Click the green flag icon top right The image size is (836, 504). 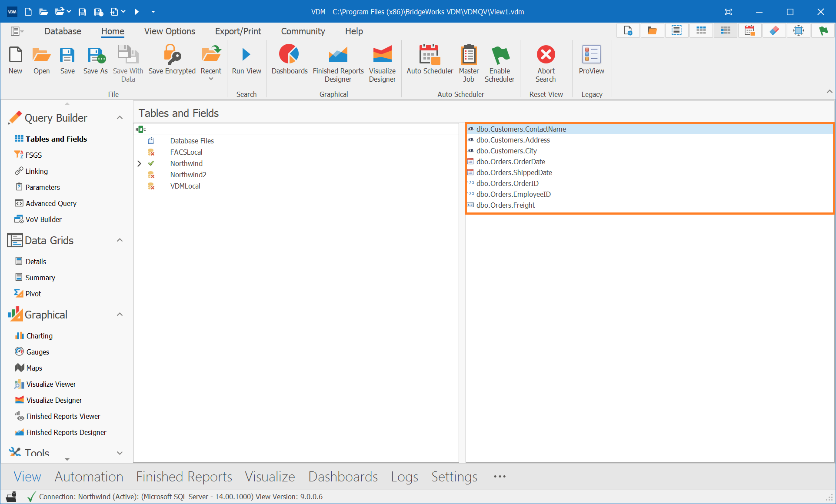[823, 31]
